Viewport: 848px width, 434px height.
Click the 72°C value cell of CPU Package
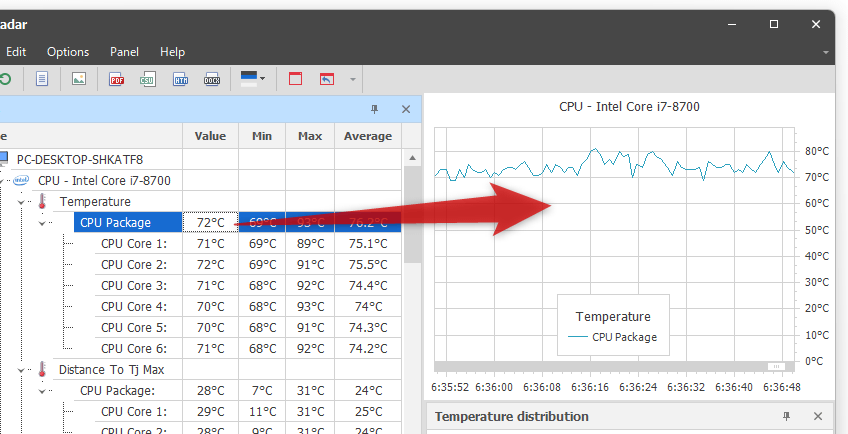click(x=210, y=222)
